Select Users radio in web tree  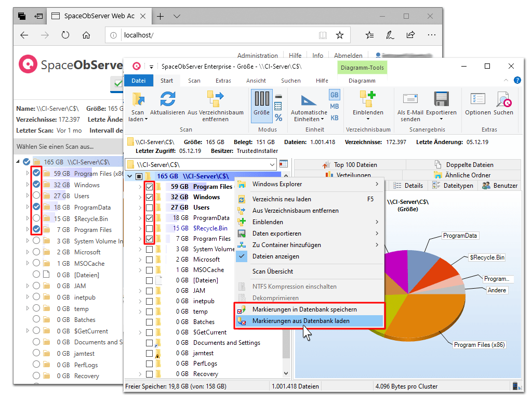tap(36, 195)
